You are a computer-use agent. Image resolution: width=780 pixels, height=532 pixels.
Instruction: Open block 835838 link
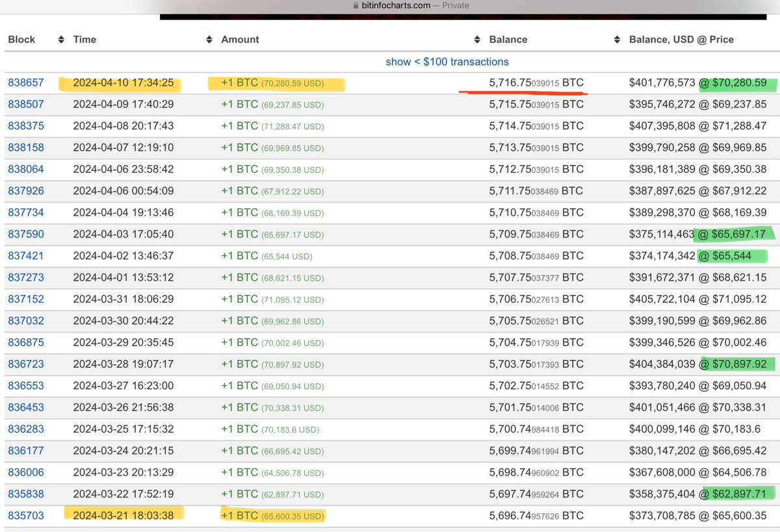pyautogui.click(x=26, y=494)
